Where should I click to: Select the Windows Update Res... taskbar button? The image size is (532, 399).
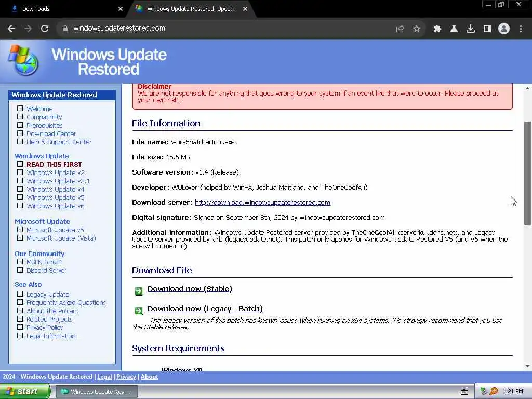[x=96, y=392]
